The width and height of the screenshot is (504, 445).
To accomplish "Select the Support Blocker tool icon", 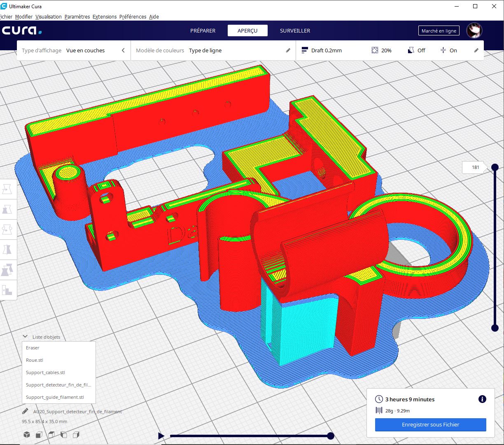I will [x=7, y=290].
